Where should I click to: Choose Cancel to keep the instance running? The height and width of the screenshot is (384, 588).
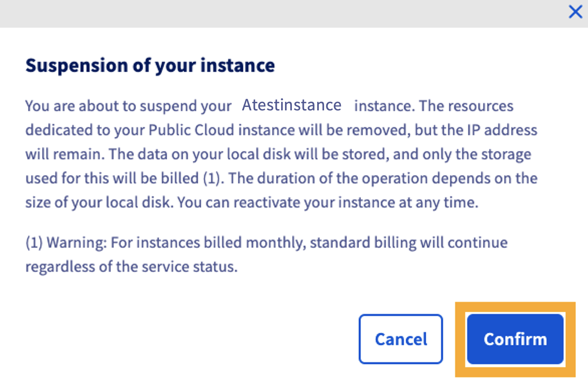click(400, 338)
